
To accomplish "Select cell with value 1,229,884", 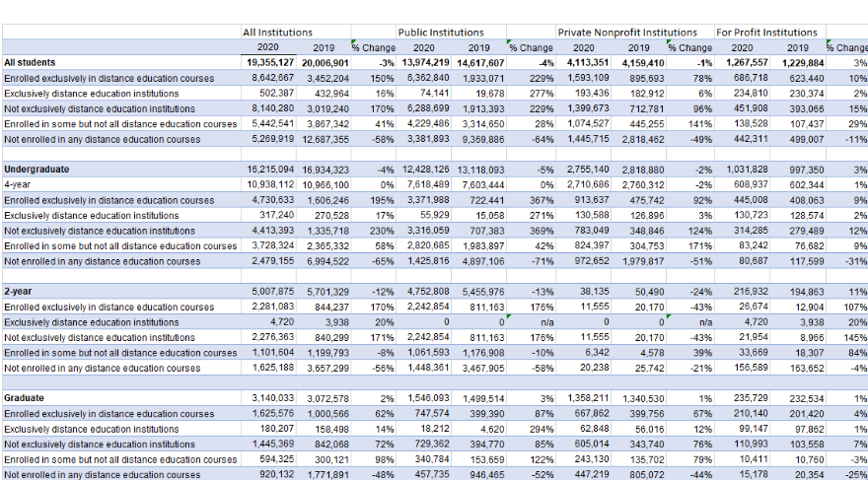I will tap(798, 63).
